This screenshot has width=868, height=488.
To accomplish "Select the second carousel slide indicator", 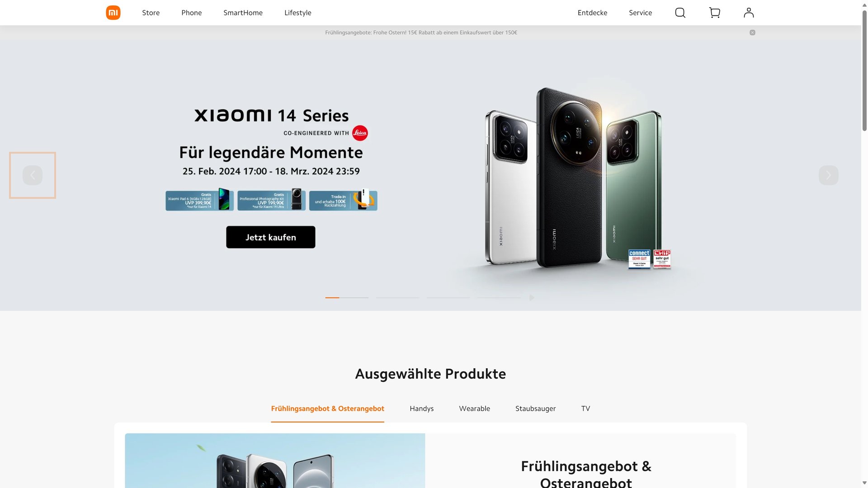I will pyautogui.click(x=397, y=298).
